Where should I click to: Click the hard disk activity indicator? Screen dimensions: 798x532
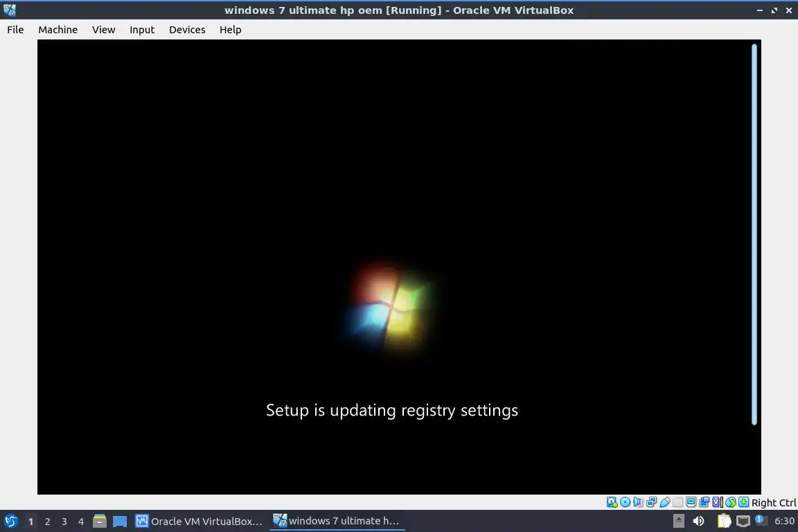coord(612,502)
